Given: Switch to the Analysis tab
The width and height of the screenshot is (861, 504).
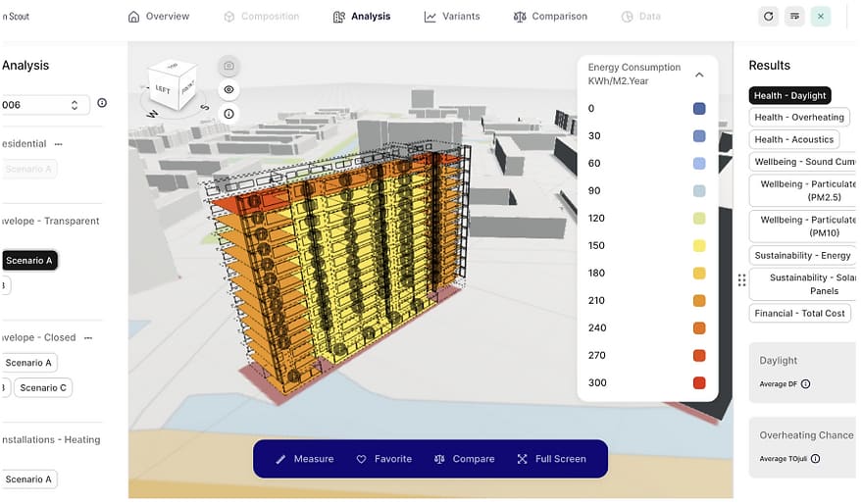Looking at the screenshot, I should (x=361, y=17).
